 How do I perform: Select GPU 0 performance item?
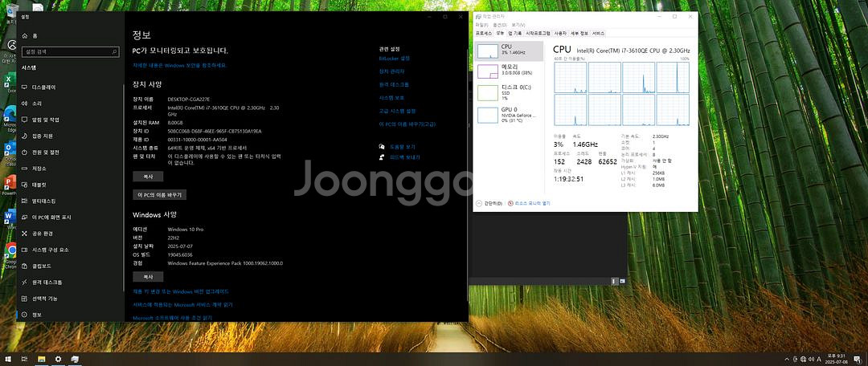(x=508, y=115)
